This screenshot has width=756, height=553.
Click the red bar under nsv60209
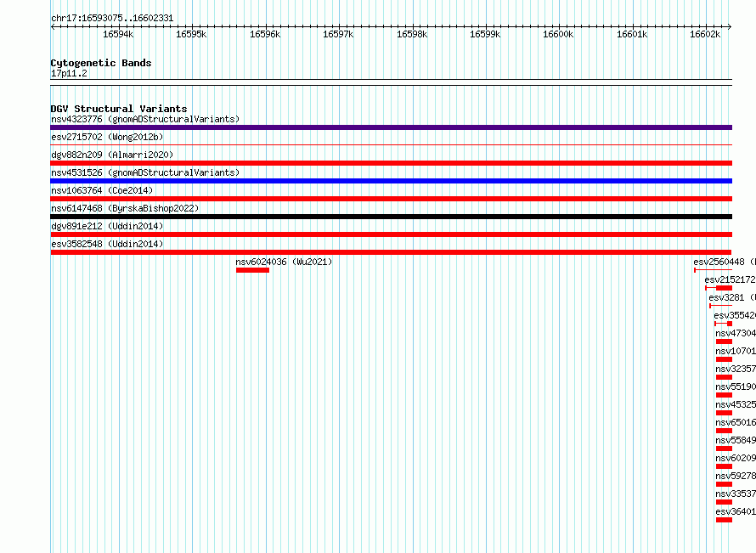point(725,466)
